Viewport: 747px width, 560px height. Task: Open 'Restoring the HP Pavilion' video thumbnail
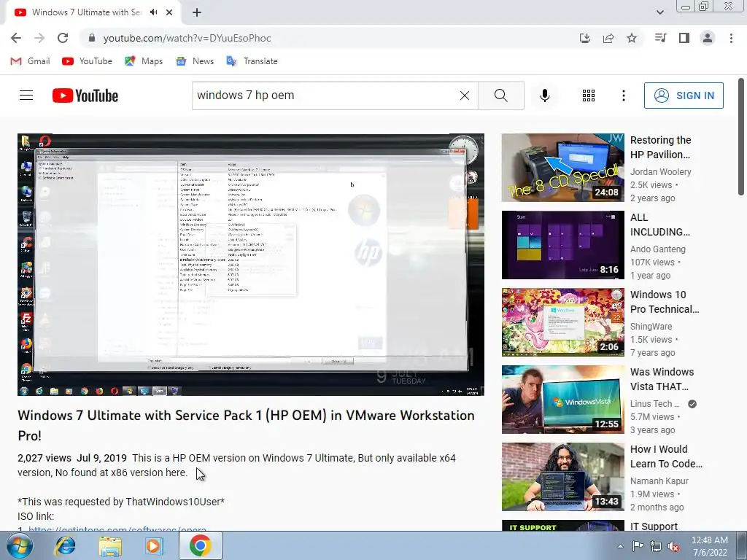(562, 168)
